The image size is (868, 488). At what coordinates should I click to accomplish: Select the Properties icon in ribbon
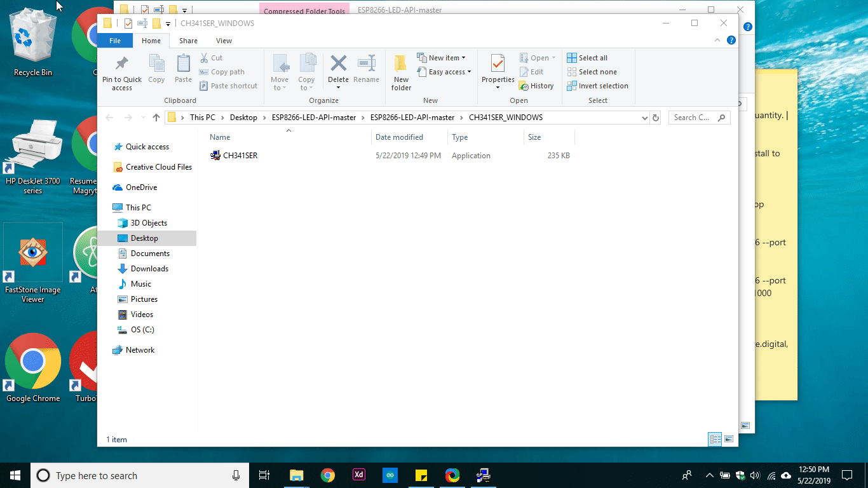pyautogui.click(x=498, y=65)
